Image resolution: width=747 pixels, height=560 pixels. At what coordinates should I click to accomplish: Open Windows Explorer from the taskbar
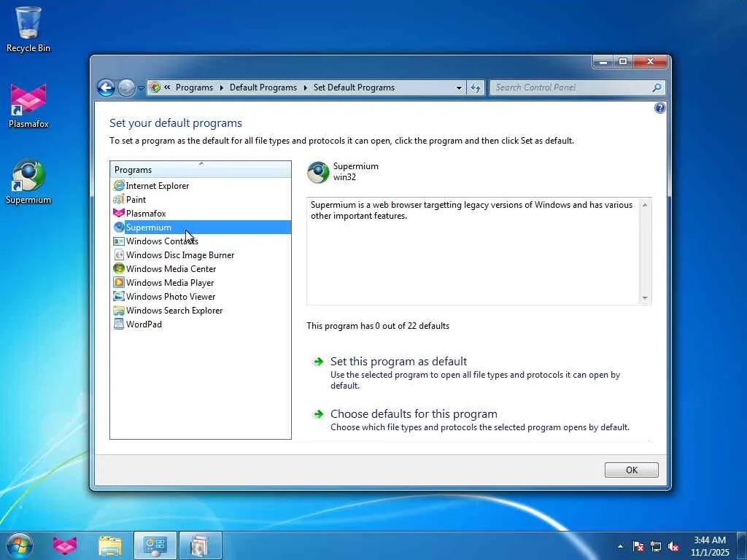tap(110, 545)
